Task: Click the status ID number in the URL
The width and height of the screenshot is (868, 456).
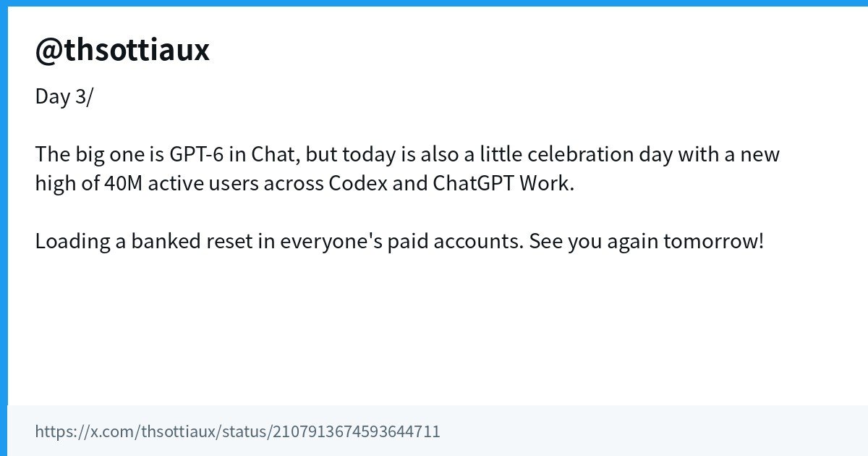Action: click(x=355, y=432)
